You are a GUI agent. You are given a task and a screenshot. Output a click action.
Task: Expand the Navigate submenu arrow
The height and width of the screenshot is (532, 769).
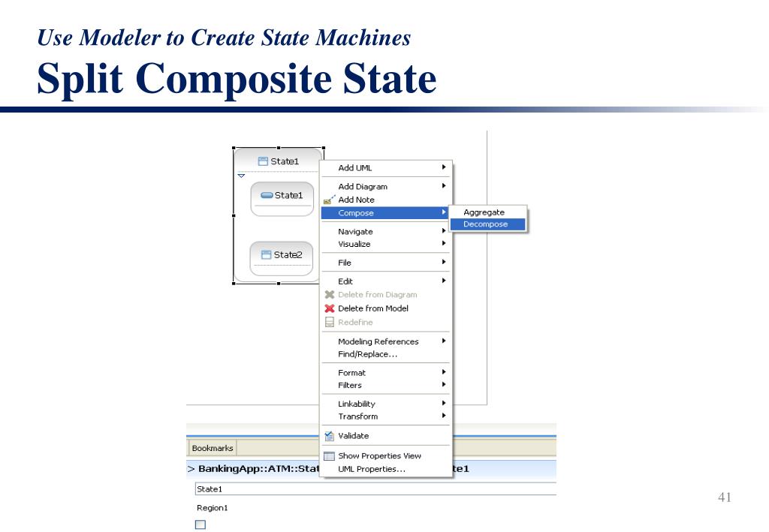[x=443, y=230]
